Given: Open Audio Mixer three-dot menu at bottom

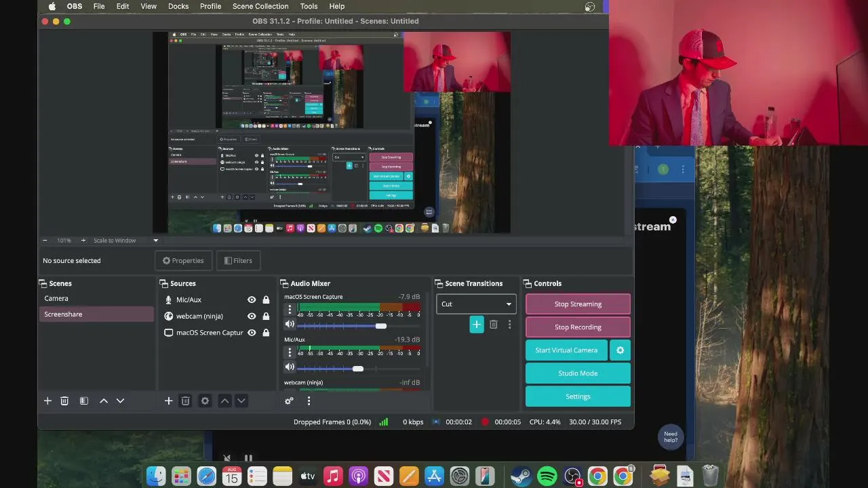Looking at the screenshot, I should pos(309,401).
